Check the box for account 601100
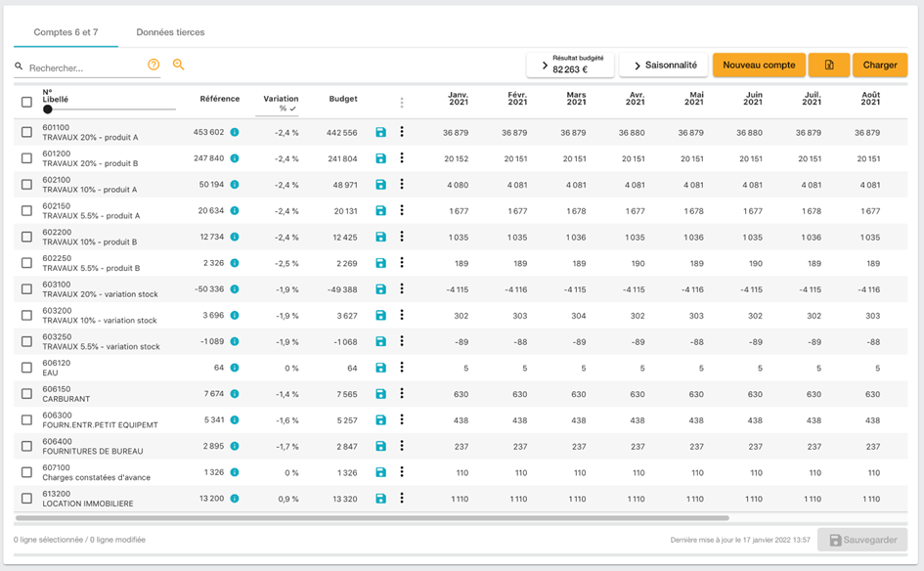The width and height of the screenshot is (924, 571). pos(26,132)
